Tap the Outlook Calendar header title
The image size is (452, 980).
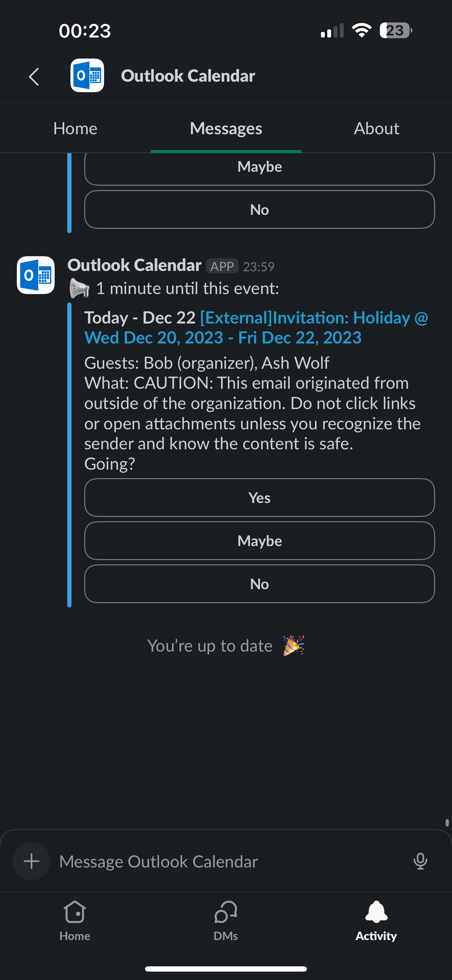[x=188, y=76]
